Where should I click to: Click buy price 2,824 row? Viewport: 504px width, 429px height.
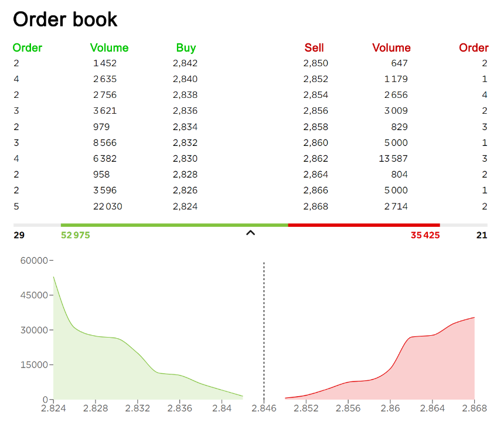pos(105,206)
